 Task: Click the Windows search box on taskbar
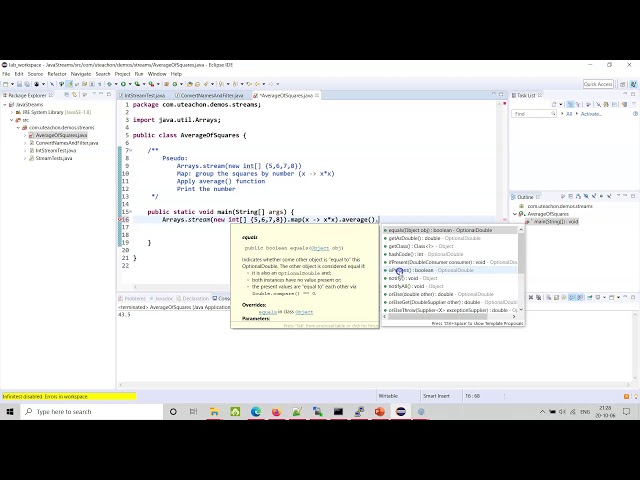(x=91, y=411)
